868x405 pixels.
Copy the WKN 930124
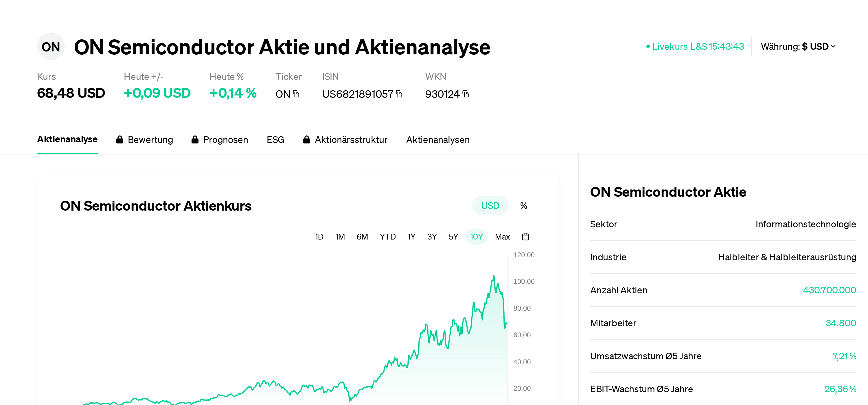coord(466,94)
